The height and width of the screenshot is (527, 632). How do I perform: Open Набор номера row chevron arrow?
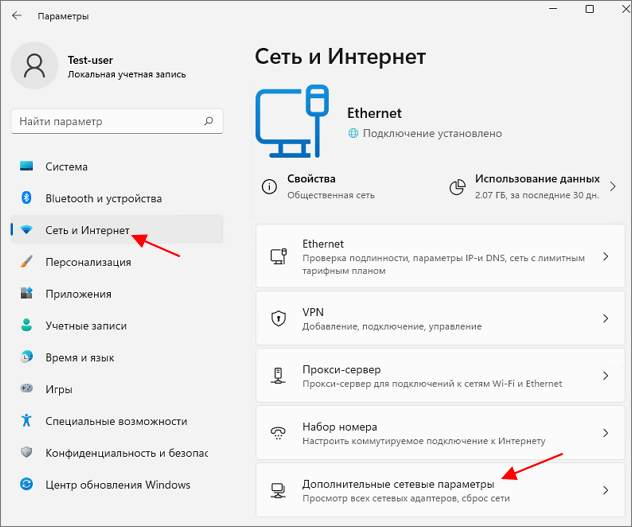point(605,433)
